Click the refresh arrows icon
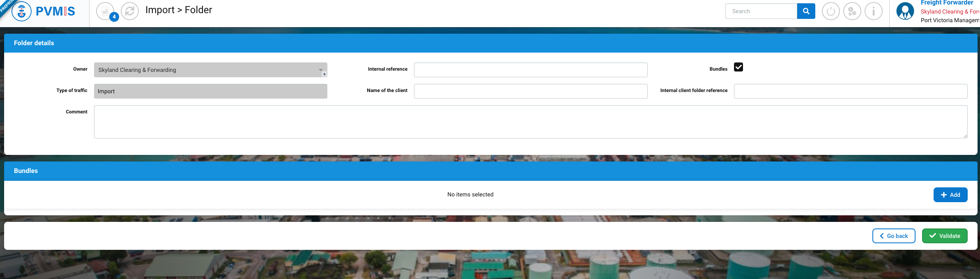Image resolution: width=980 pixels, height=279 pixels. pyautogui.click(x=130, y=11)
